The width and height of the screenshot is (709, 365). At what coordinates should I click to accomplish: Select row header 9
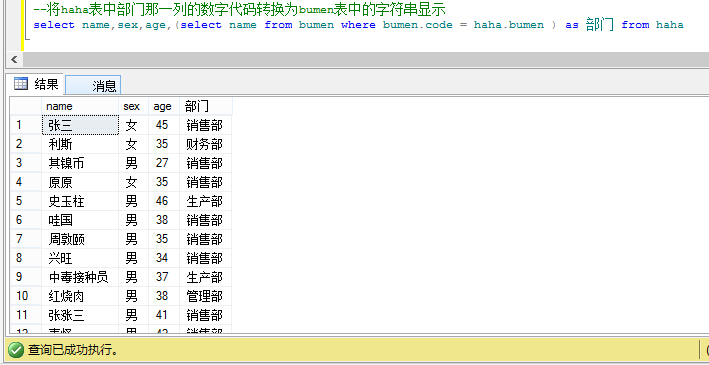(26, 277)
